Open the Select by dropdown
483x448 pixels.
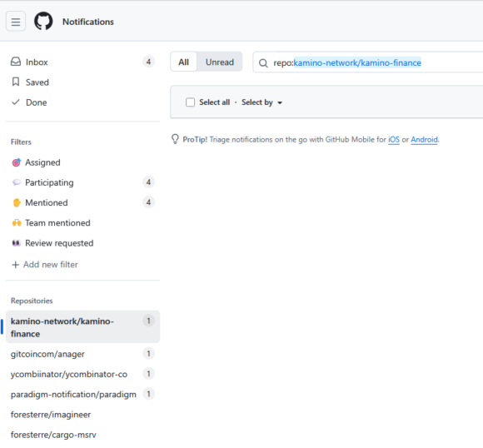(x=261, y=102)
